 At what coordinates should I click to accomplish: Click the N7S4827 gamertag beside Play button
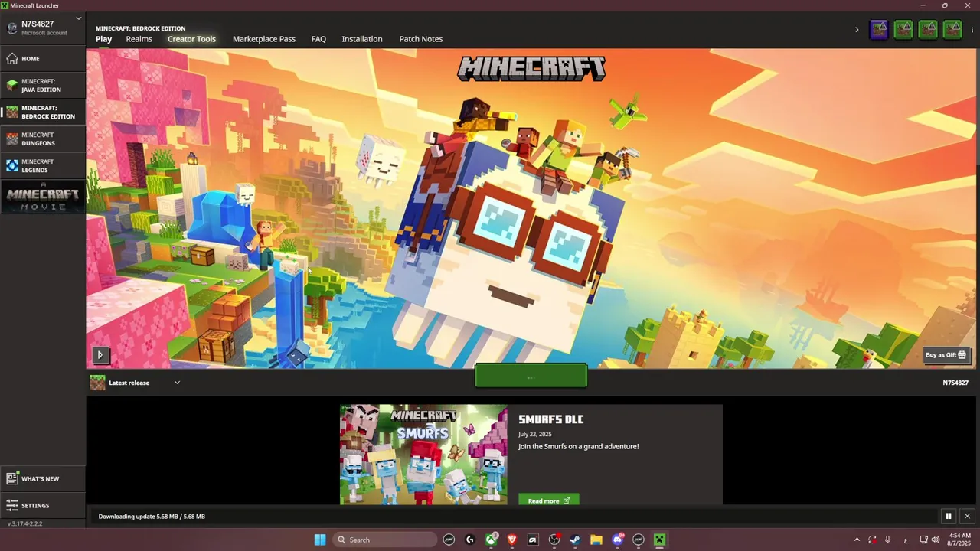tap(955, 383)
